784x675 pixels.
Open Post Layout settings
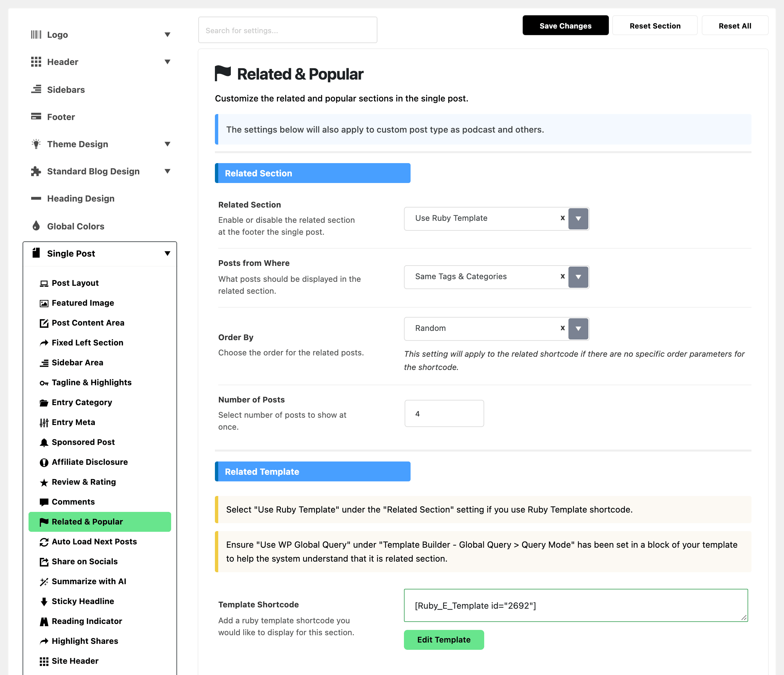point(75,283)
